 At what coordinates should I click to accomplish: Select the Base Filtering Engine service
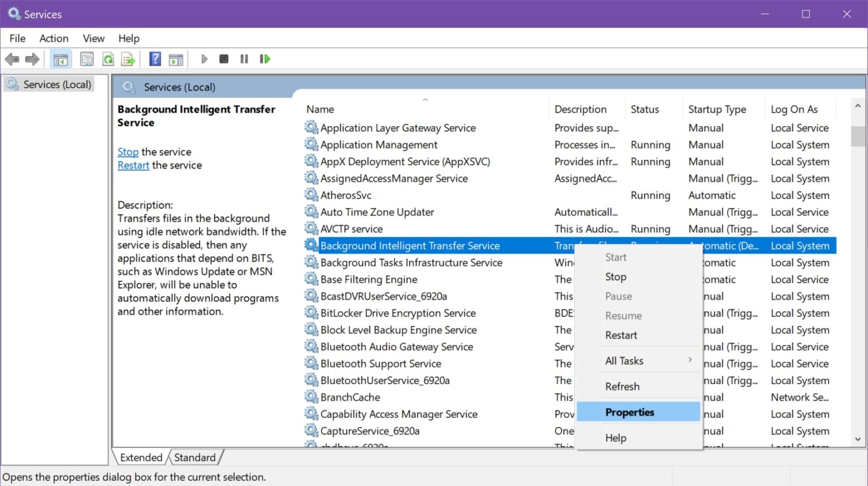pos(368,279)
